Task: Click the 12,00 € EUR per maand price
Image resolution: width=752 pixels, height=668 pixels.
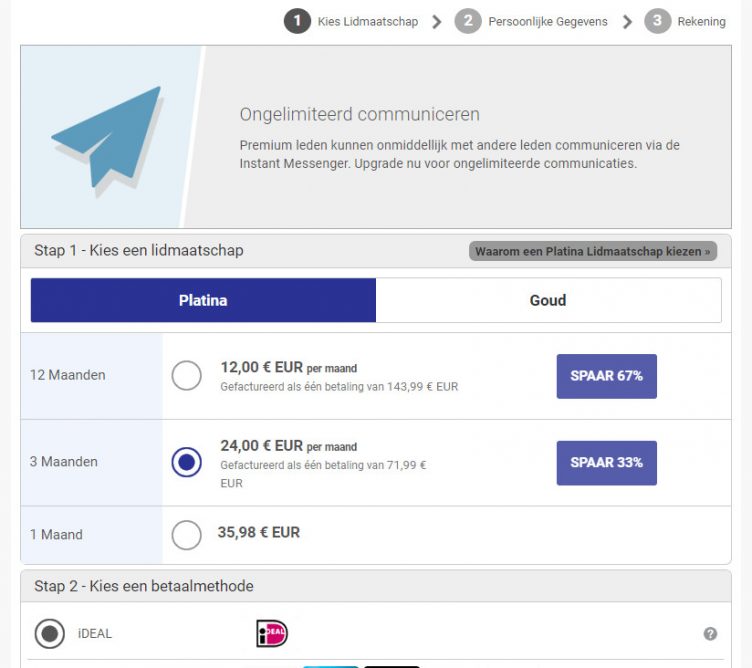Action: (288, 367)
